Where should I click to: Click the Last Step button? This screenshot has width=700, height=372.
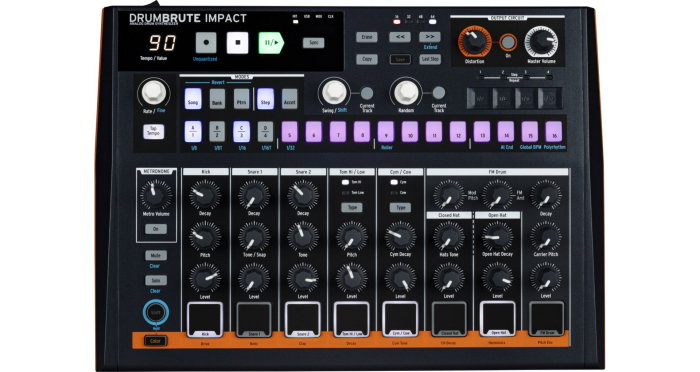[430, 59]
